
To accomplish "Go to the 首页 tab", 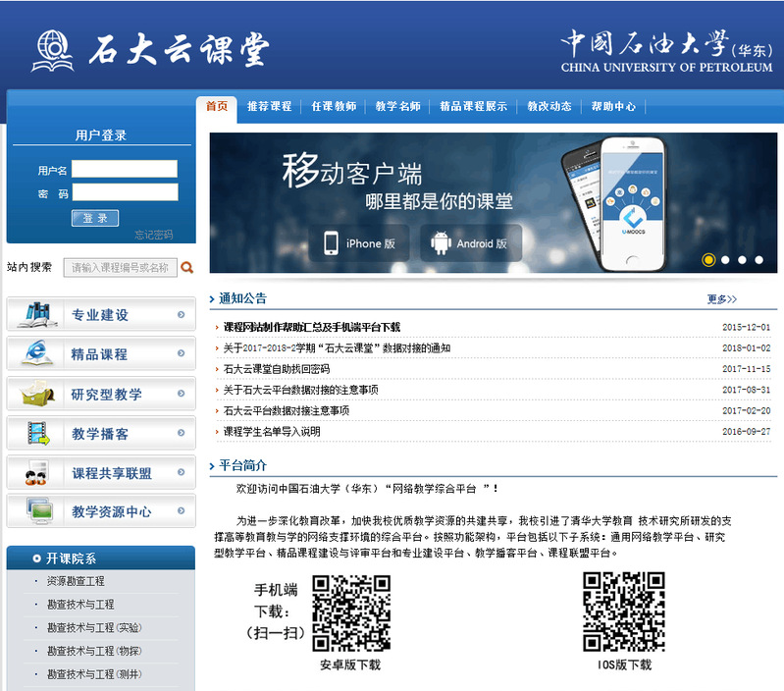I will [x=217, y=106].
